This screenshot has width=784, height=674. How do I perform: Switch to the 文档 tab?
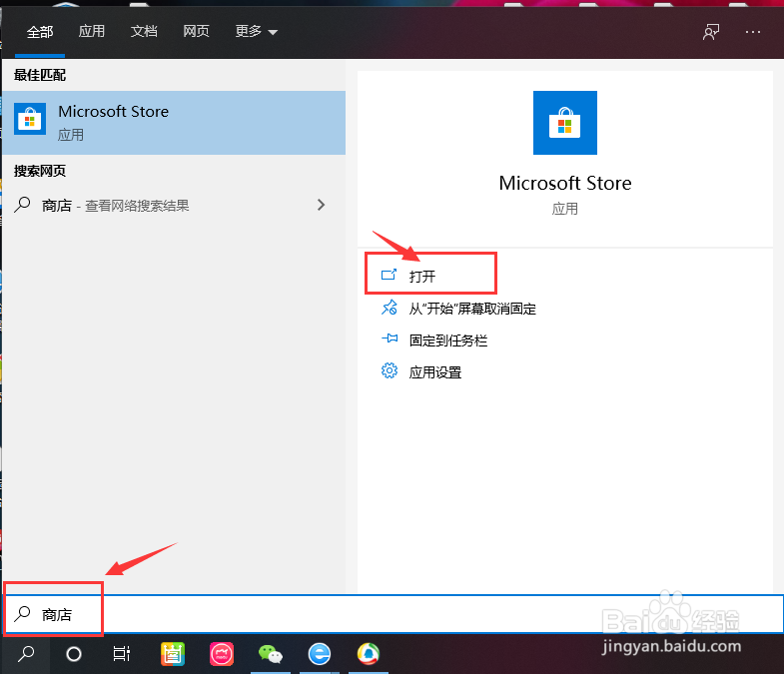[x=144, y=32]
